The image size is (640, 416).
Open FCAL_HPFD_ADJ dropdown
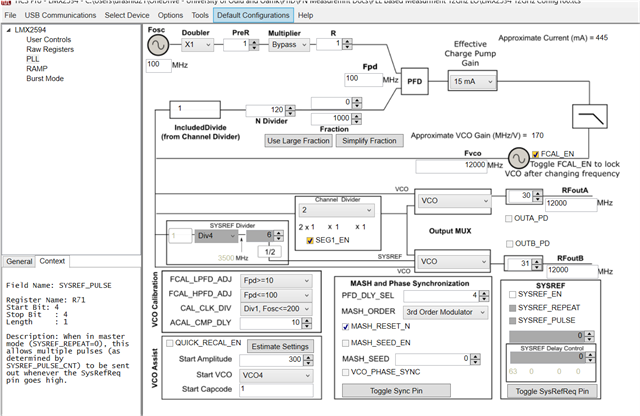tap(276, 295)
